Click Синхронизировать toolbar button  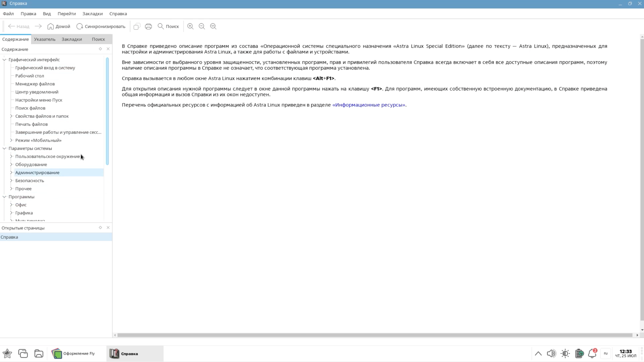tap(101, 26)
